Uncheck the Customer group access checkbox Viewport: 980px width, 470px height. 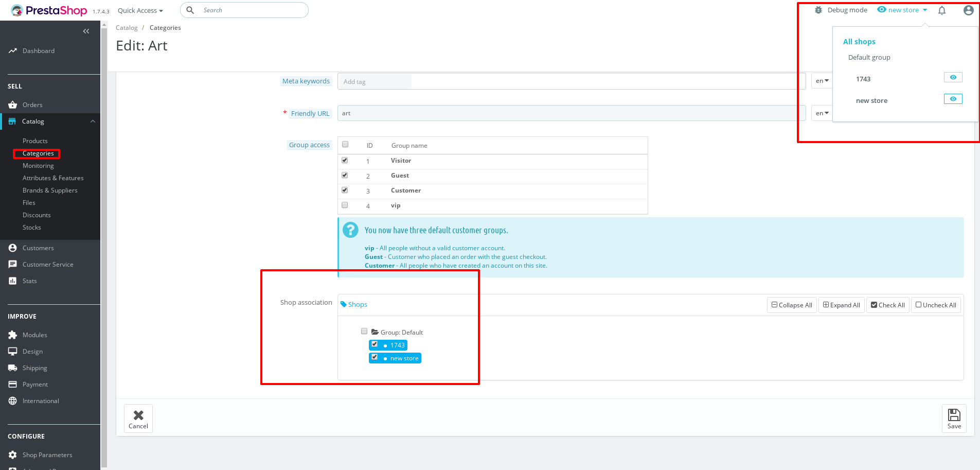(345, 190)
